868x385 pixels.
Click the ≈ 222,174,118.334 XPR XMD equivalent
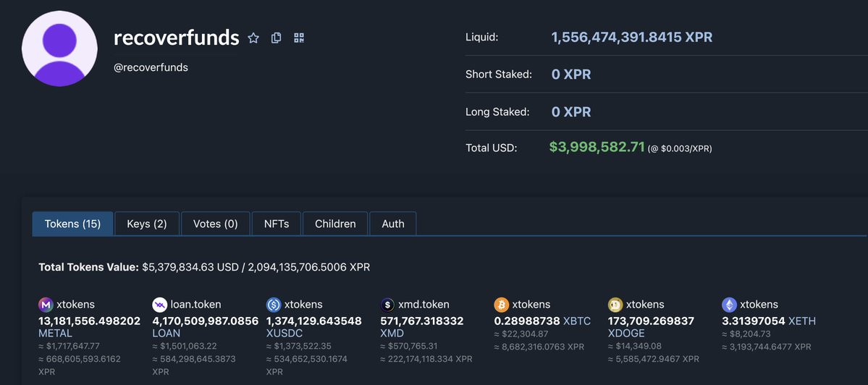click(x=426, y=359)
